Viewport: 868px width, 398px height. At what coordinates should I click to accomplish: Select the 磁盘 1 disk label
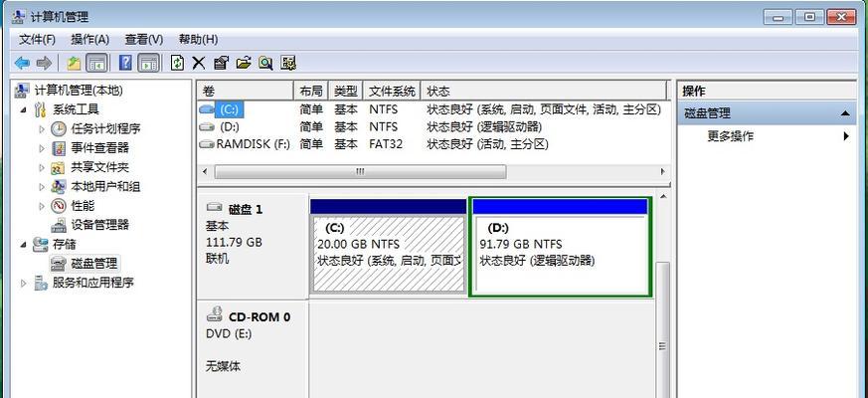point(246,209)
